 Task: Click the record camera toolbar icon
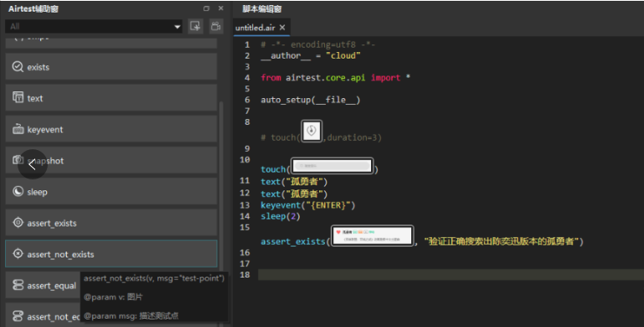(x=215, y=26)
